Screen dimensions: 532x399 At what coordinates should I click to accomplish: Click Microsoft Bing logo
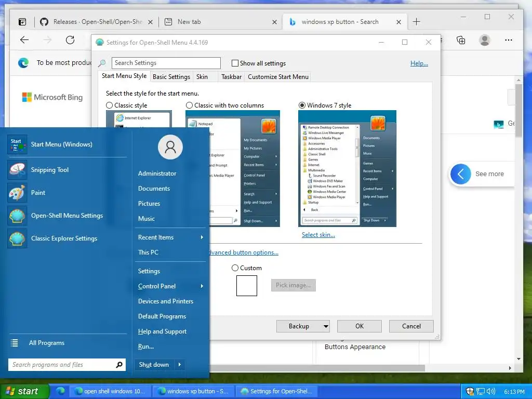click(52, 97)
